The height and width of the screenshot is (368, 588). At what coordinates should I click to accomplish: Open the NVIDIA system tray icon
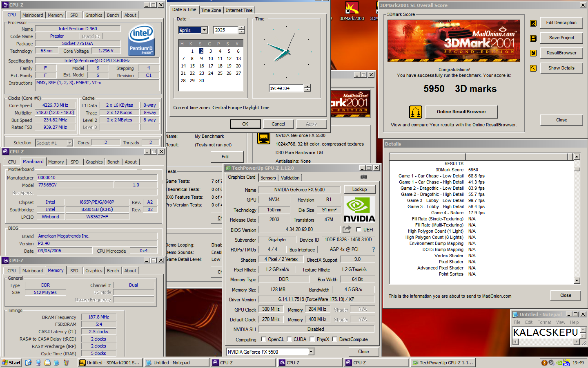coord(559,363)
